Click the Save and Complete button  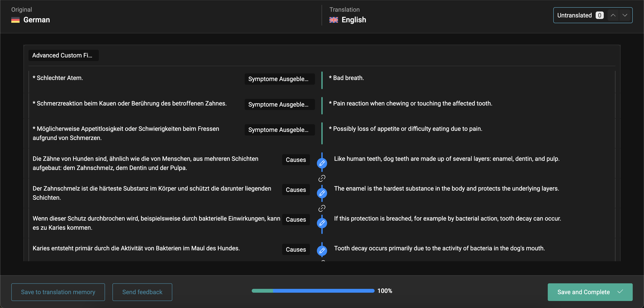(x=583, y=292)
